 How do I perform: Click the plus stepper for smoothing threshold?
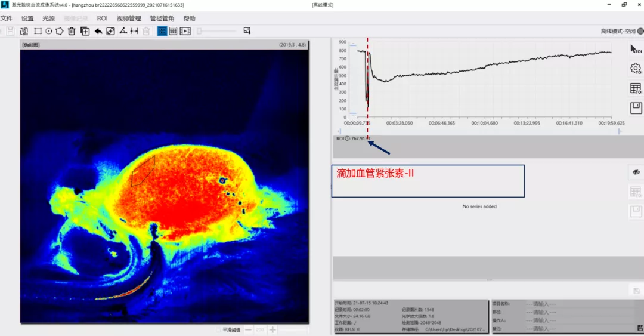(273, 330)
